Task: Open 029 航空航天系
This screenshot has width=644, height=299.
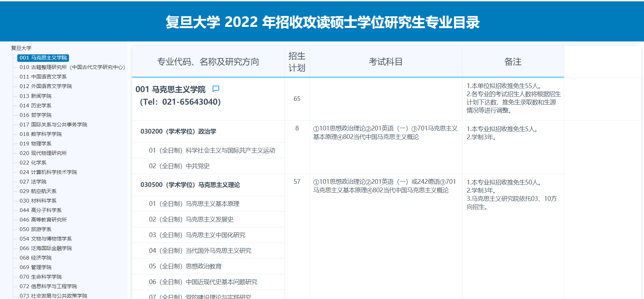Action: click(38, 191)
